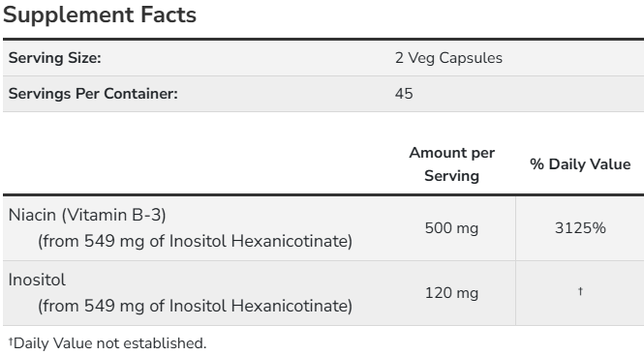Select the Inositol ingredient name

[37, 280]
